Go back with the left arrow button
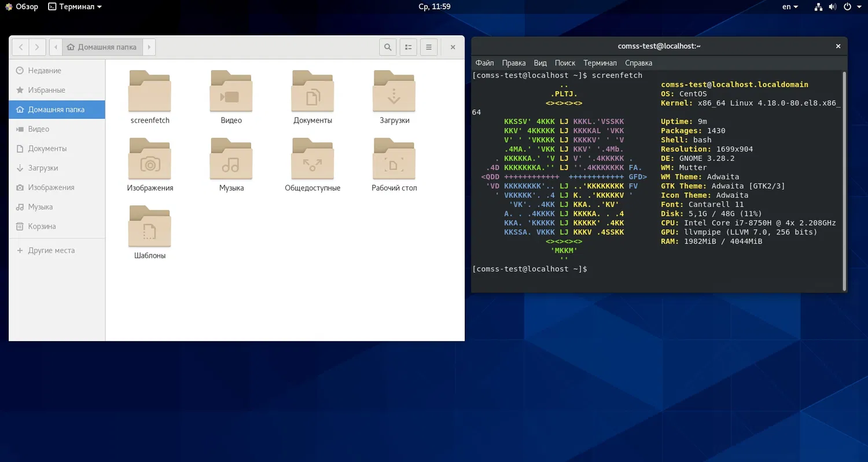This screenshot has width=868, height=462. (21, 47)
